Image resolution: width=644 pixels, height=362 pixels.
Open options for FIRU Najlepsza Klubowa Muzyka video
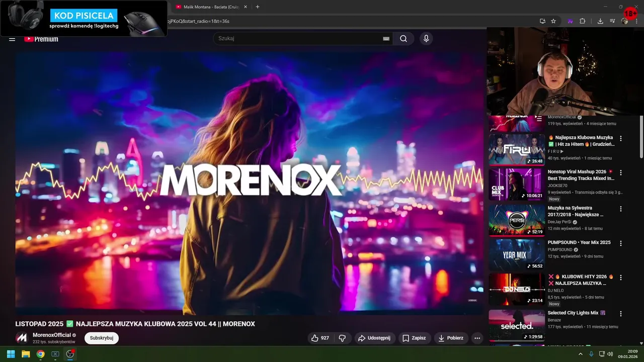[621, 138]
